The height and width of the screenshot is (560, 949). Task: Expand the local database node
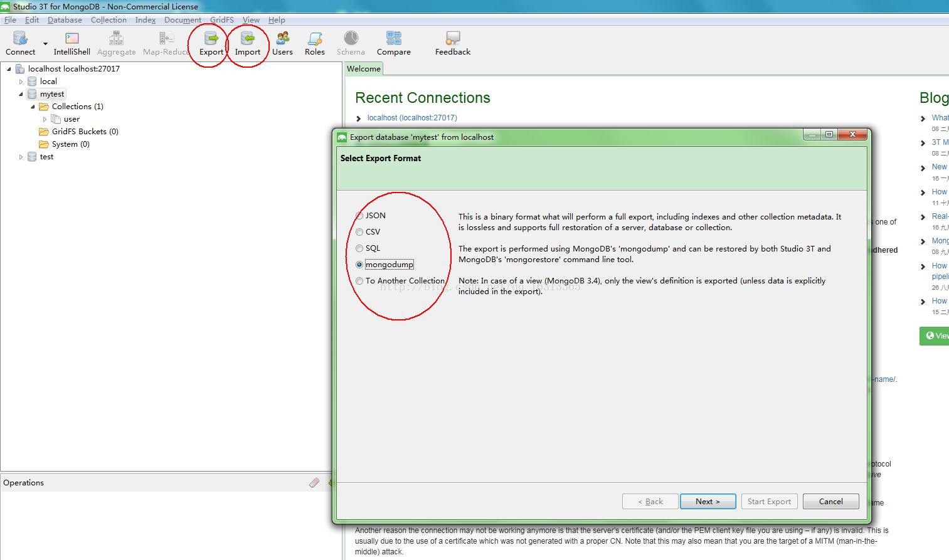tap(21, 82)
